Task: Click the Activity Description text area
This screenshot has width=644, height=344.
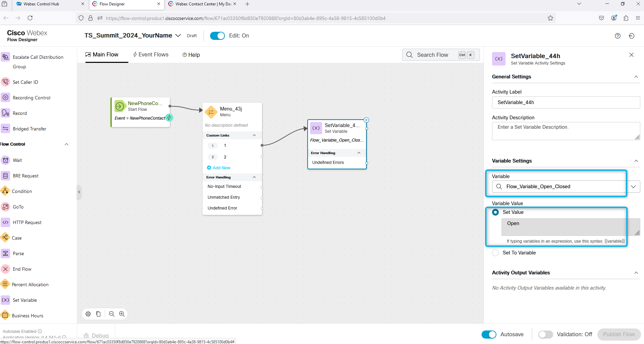Action: click(x=566, y=131)
